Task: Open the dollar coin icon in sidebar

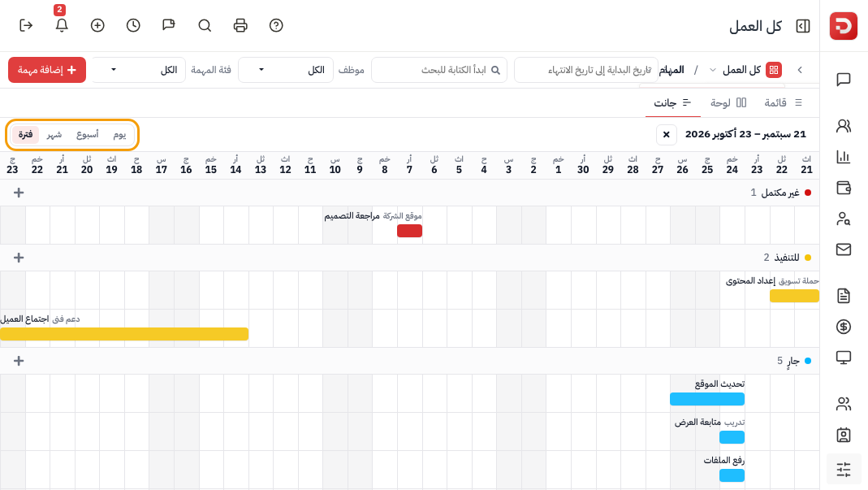Action: [x=843, y=327]
